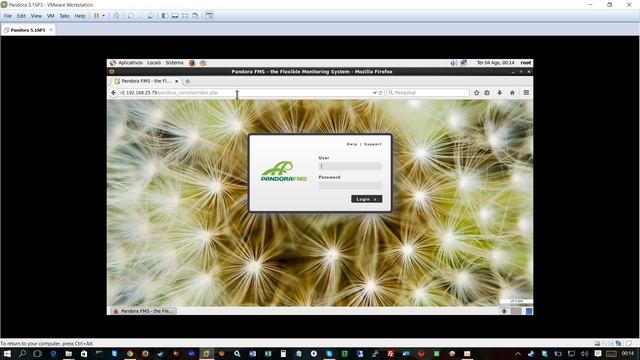
Task: Open Windows notification center icon
Action: click(598, 353)
